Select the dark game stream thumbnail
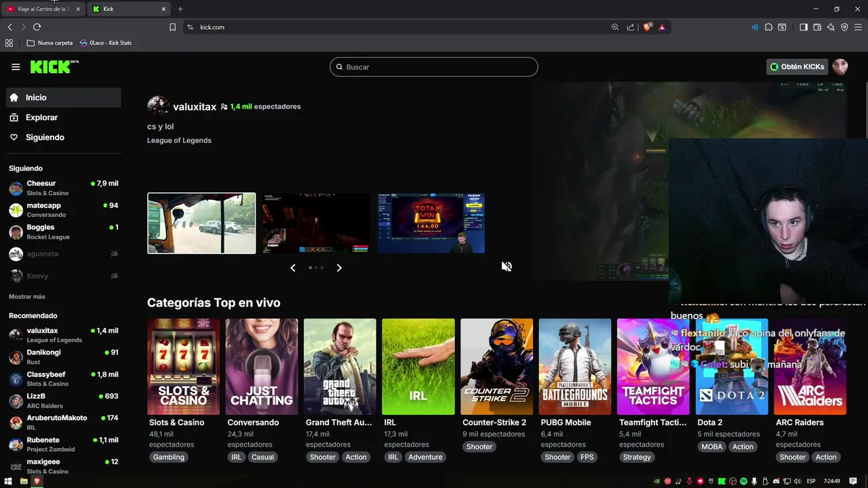This screenshot has height=488, width=868. click(316, 223)
